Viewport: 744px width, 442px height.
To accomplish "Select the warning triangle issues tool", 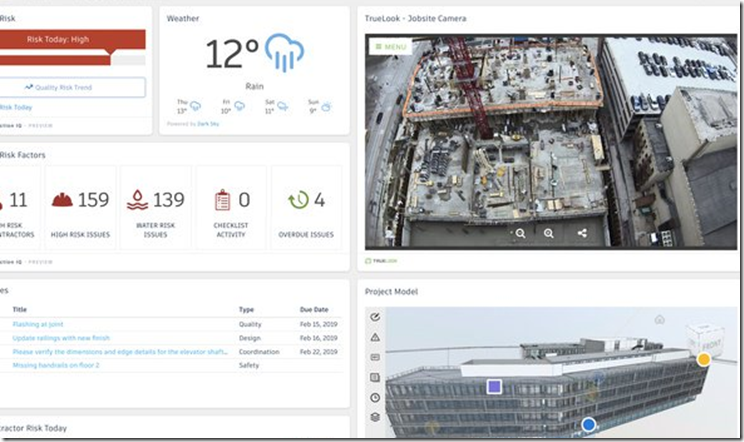I will tap(375, 337).
